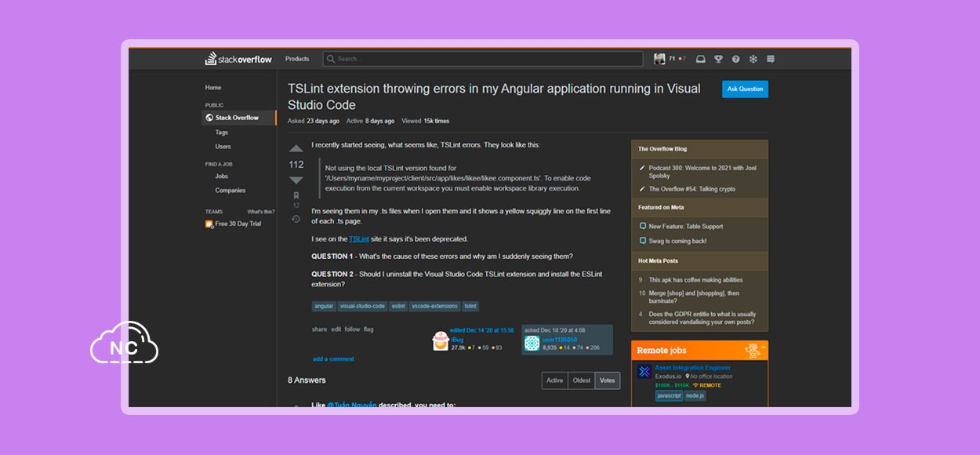Screen dimensions: 980x455
Task: Click Free 30 Day Trial link
Action: pyautogui.click(x=234, y=224)
